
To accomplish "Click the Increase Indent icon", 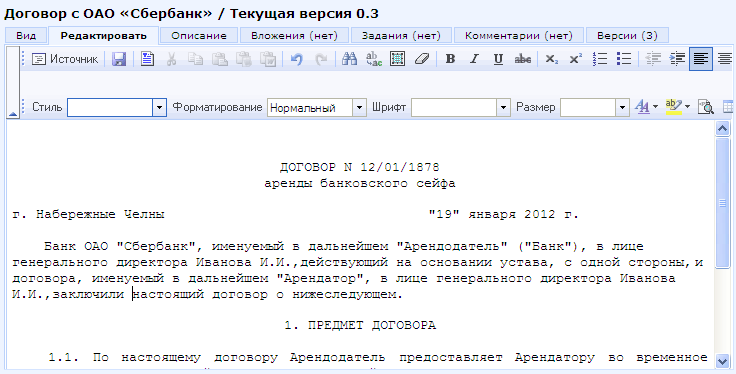I will (x=677, y=59).
